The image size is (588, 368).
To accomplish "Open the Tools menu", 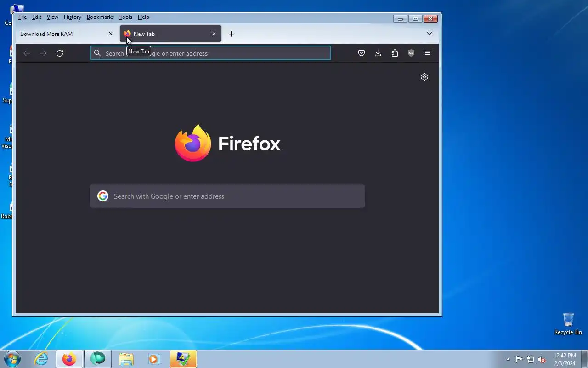I will (125, 17).
